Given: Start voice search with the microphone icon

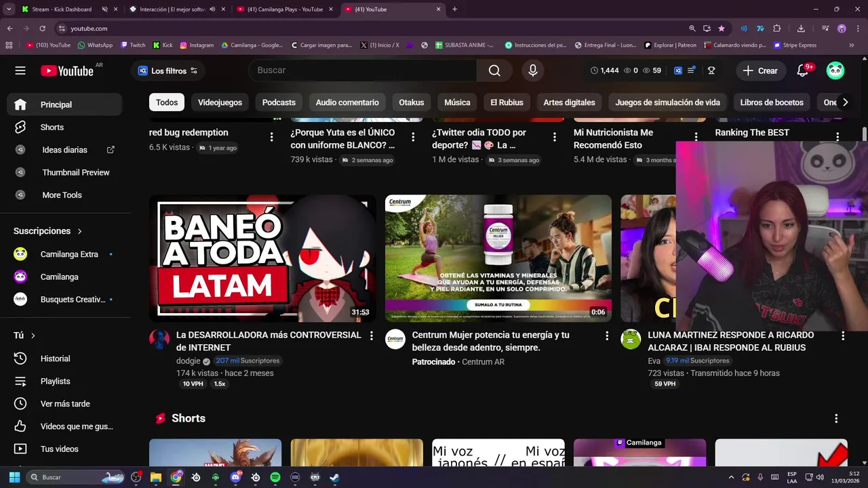Looking at the screenshot, I should pyautogui.click(x=533, y=70).
